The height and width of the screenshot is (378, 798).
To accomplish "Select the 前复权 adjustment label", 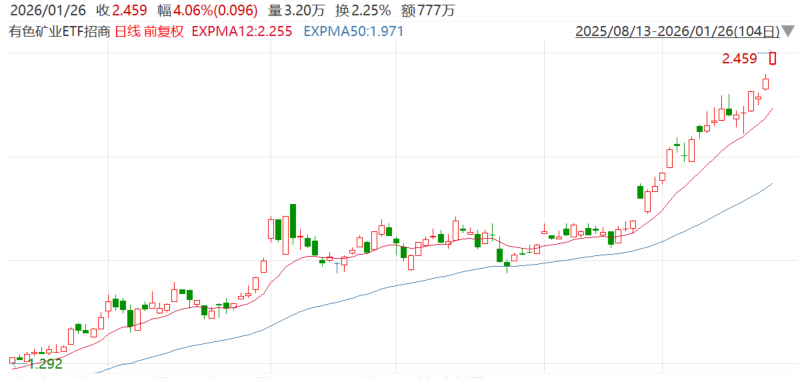I will click(165, 32).
